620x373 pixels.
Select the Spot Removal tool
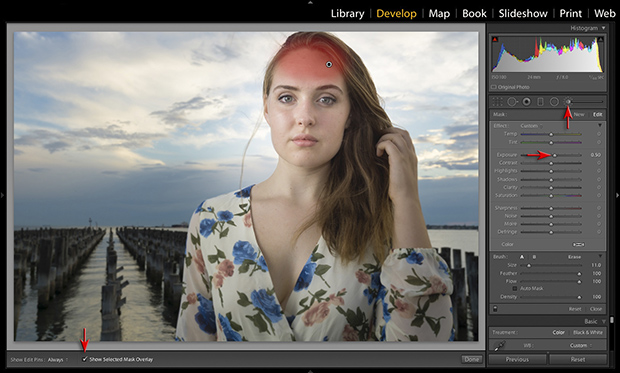tap(512, 102)
